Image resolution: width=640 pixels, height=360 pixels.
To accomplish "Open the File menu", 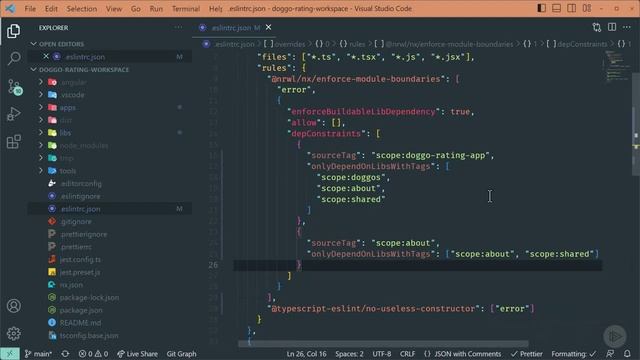I will coord(30,9).
